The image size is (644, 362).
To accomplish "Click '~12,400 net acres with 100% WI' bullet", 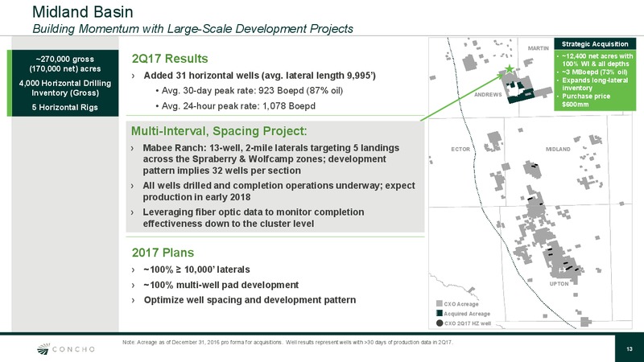I will point(597,60).
